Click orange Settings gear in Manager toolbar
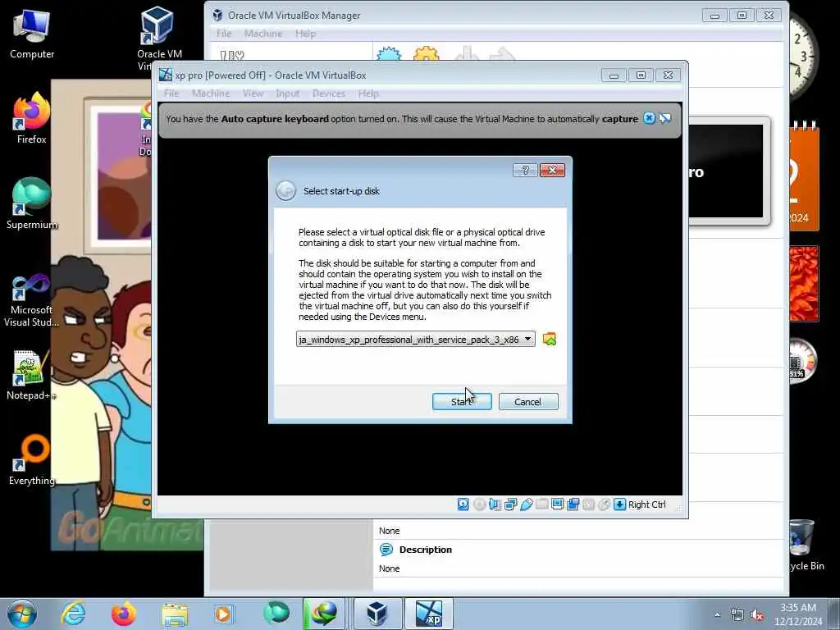 click(427, 54)
